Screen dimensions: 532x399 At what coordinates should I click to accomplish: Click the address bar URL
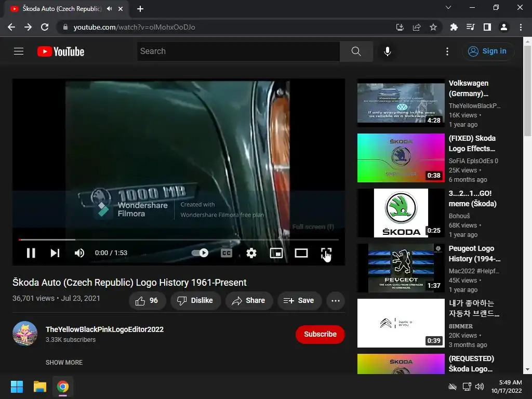point(134,27)
